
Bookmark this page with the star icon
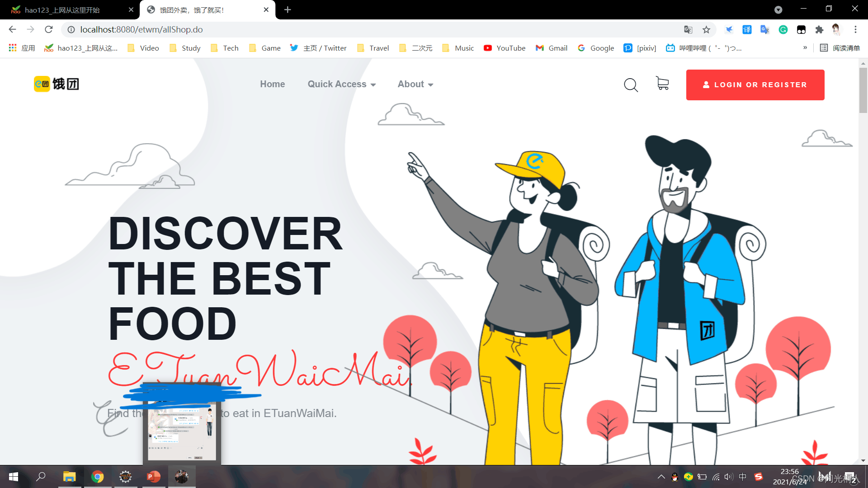pos(706,30)
